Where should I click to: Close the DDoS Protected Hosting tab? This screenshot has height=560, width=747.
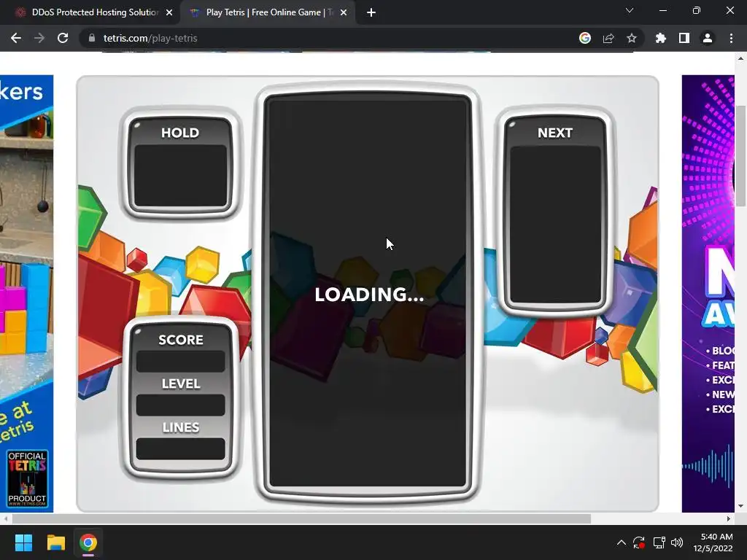pos(169,12)
